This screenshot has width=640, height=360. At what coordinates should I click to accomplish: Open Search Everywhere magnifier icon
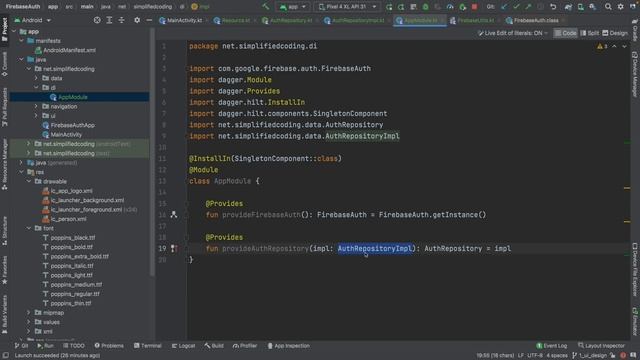point(608,7)
